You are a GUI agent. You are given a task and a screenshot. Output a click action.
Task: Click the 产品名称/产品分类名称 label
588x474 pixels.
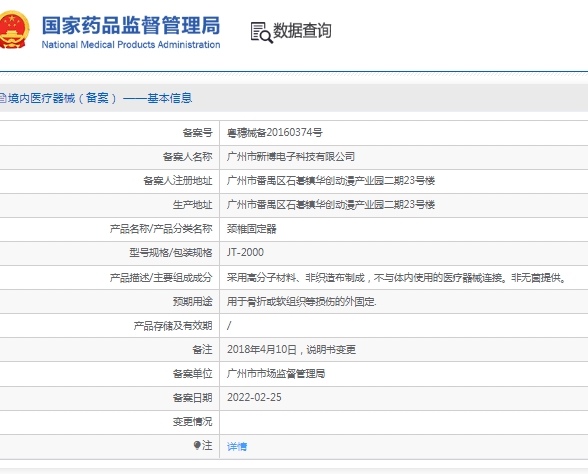click(161, 229)
